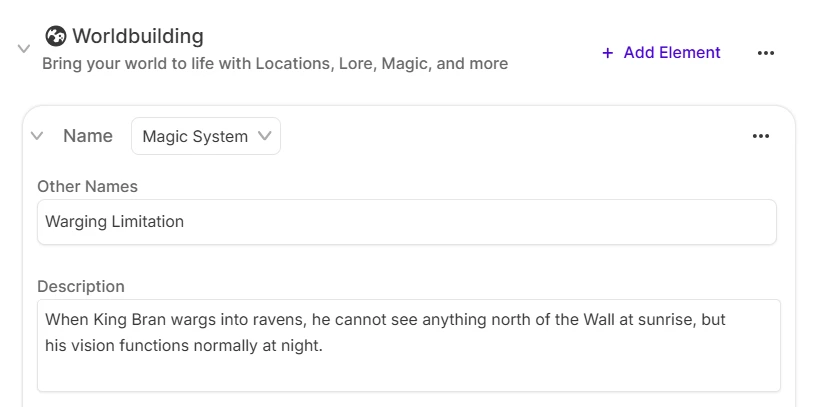Click the Name label on the card

pos(88,136)
